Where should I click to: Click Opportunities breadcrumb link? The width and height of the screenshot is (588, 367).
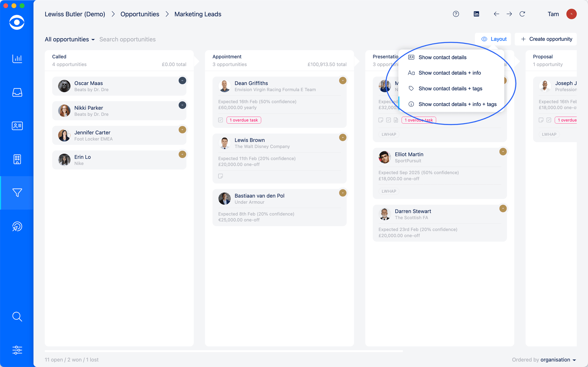tap(140, 14)
